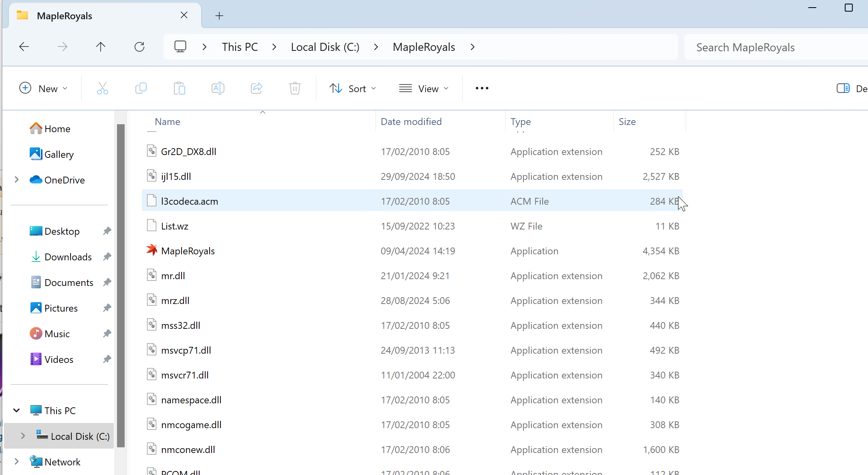Image resolution: width=868 pixels, height=475 pixels.
Task: Click the pin icon next to Videos
Action: (107, 359)
